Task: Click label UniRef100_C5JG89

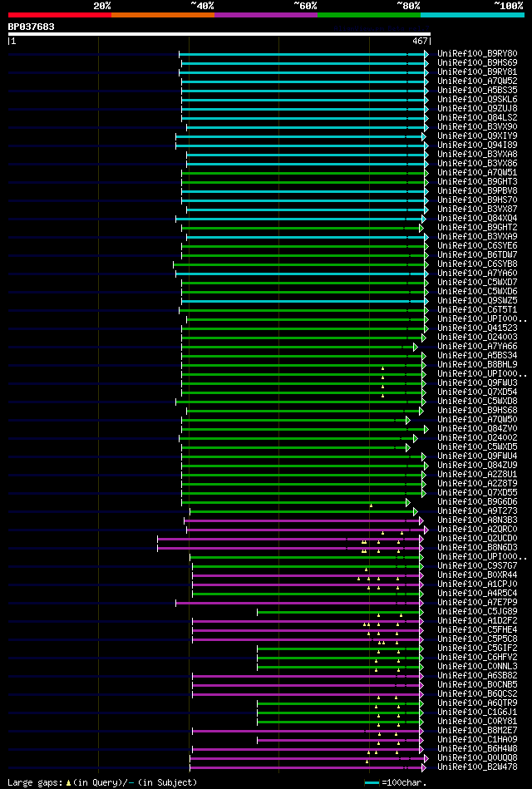Action: pyautogui.click(x=477, y=611)
